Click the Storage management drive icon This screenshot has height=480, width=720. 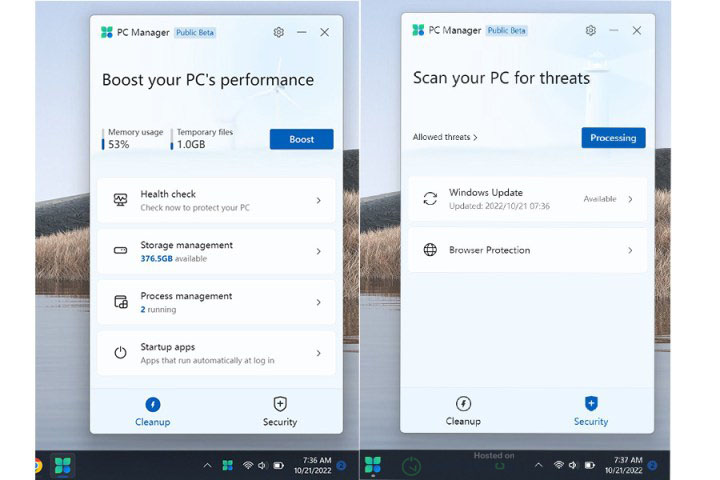[x=121, y=251]
